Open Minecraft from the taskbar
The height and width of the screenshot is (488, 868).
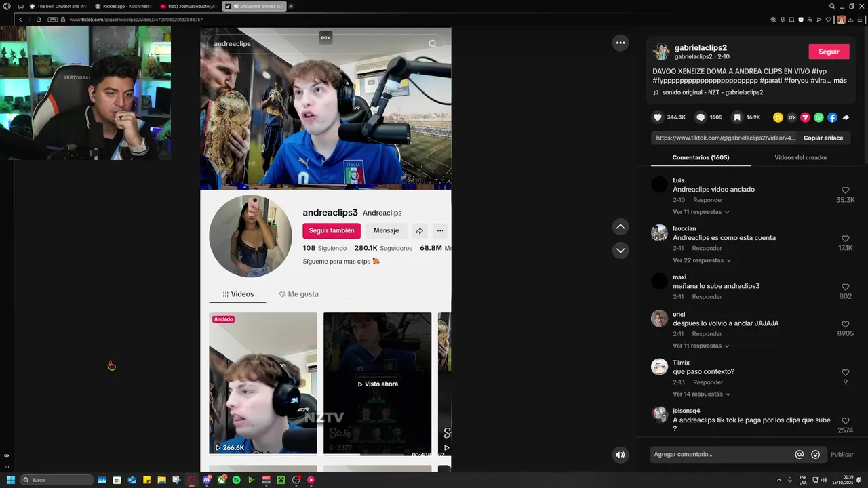click(x=281, y=480)
